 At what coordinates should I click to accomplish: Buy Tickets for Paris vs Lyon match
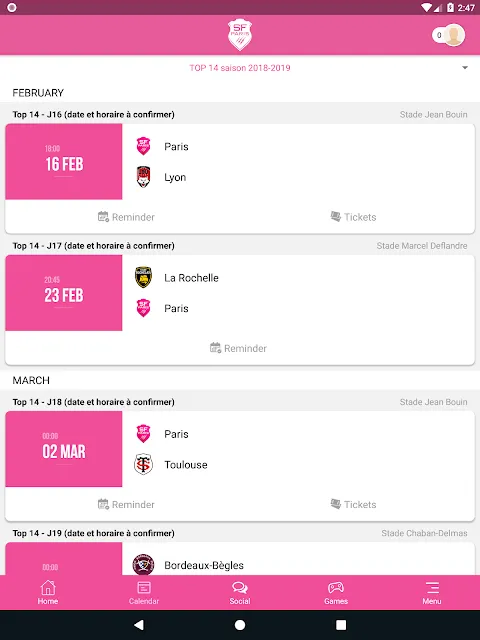pos(353,217)
